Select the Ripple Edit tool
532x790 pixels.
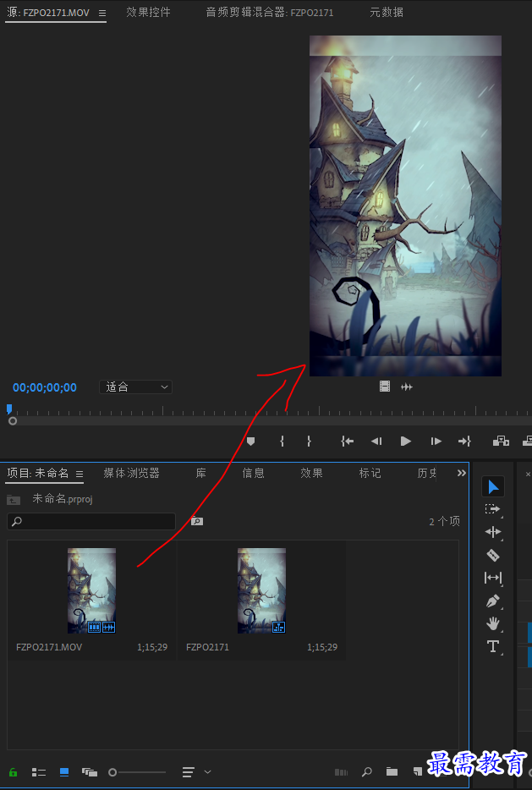click(493, 532)
